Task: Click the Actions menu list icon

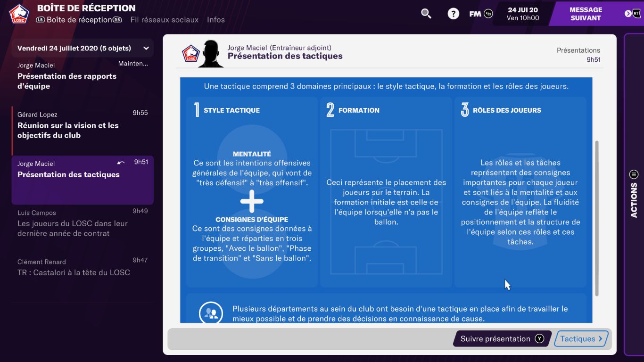Action: (634, 174)
